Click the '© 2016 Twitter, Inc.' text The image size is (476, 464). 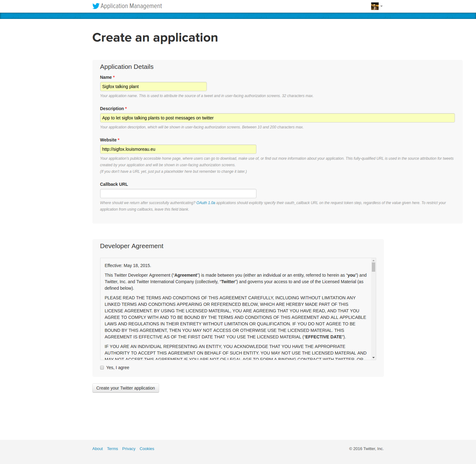coord(366,449)
